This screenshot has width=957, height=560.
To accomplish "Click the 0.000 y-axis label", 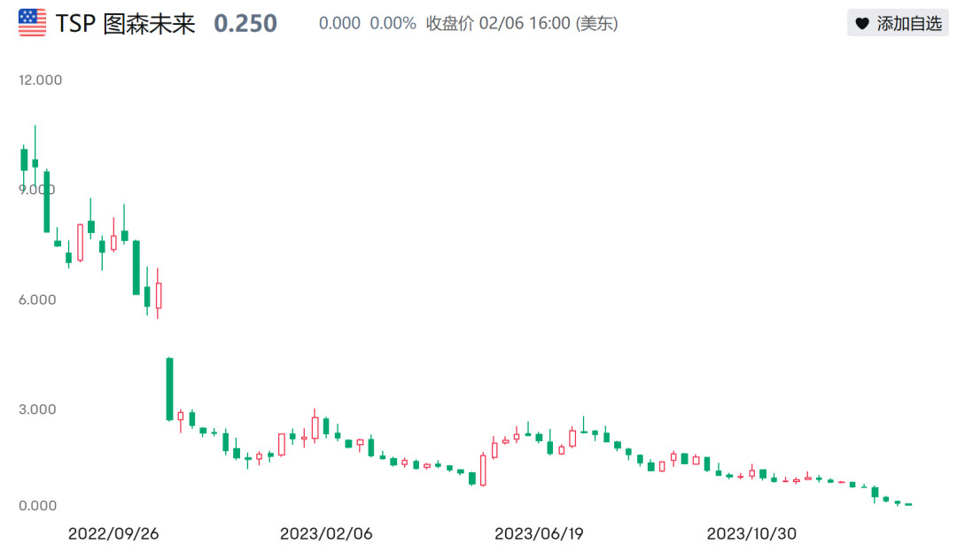I will click(x=37, y=506).
